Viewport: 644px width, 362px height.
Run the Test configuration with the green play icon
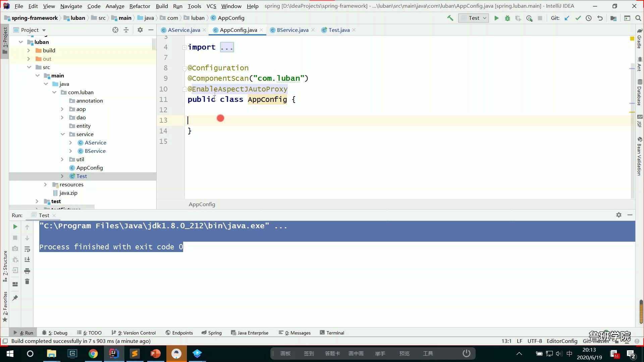496,18
